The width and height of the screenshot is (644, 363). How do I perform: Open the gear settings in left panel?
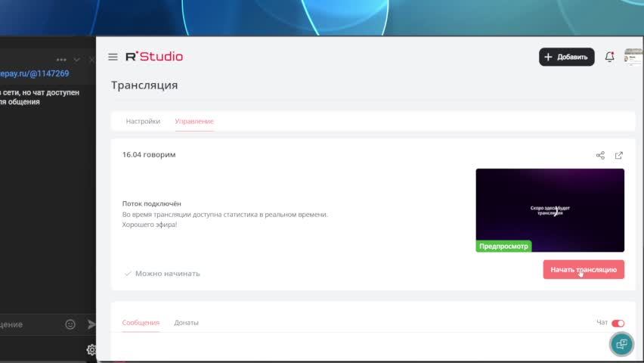91,349
